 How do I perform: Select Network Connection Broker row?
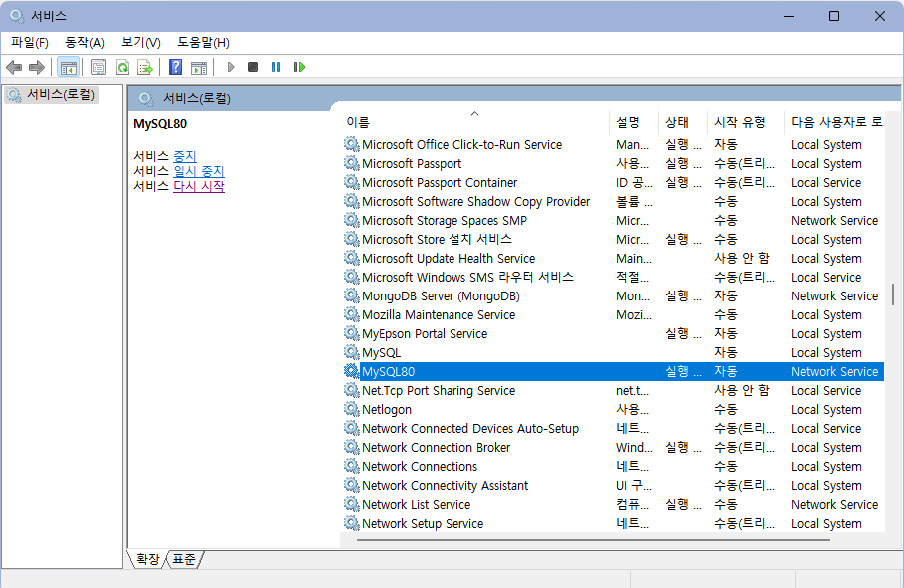[x=613, y=448]
